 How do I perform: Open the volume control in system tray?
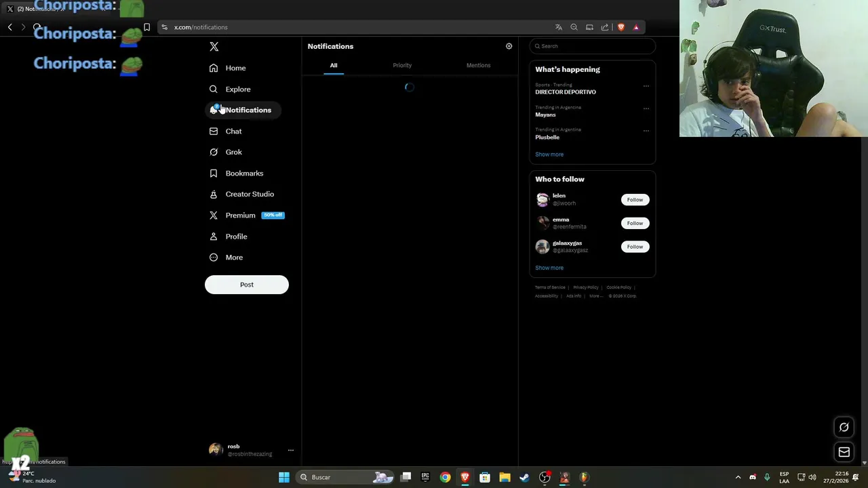pos(812,477)
